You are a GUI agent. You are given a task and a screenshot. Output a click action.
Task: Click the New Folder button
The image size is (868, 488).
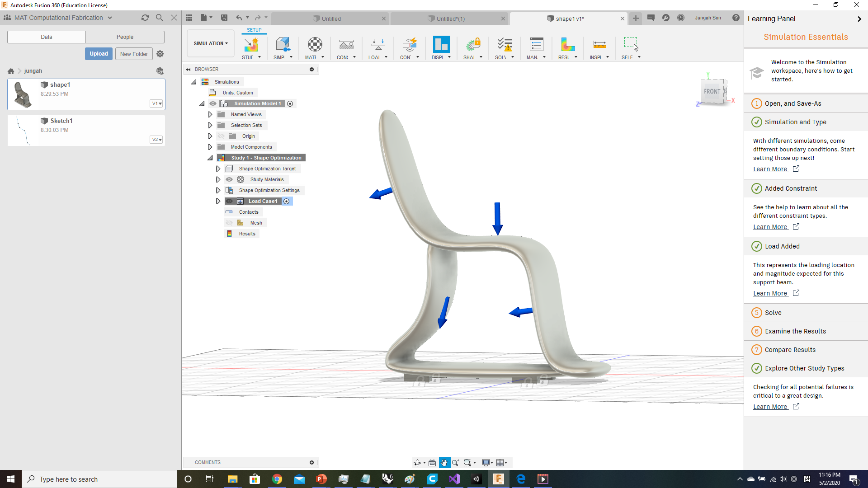(x=134, y=54)
